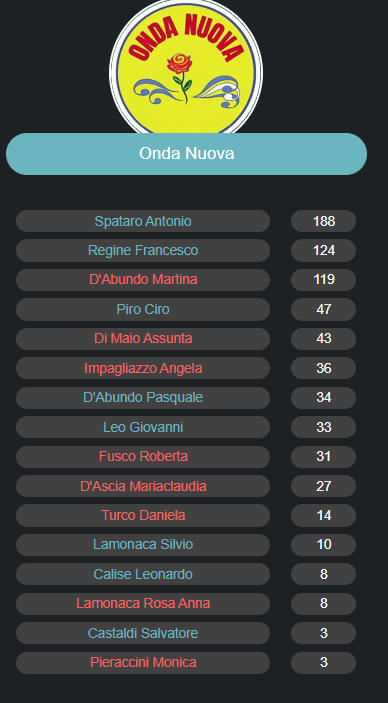Select candidate Regine Francesco

[143, 250]
